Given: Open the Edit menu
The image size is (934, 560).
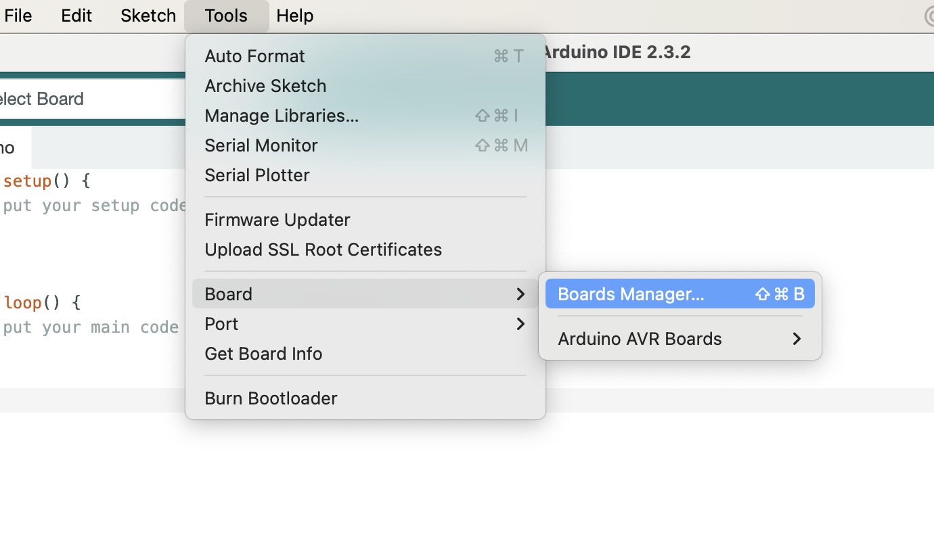Looking at the screenshot, I should point(76,16).
